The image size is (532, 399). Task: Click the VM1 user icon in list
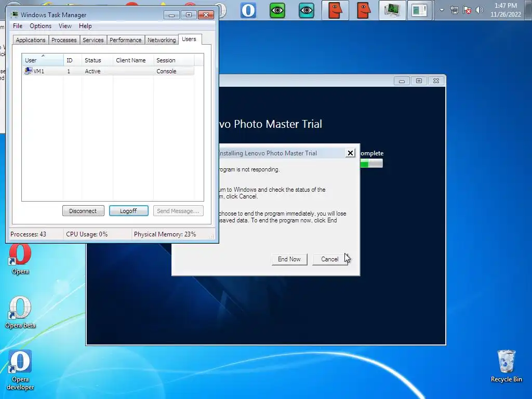click(x=28, y=71)
